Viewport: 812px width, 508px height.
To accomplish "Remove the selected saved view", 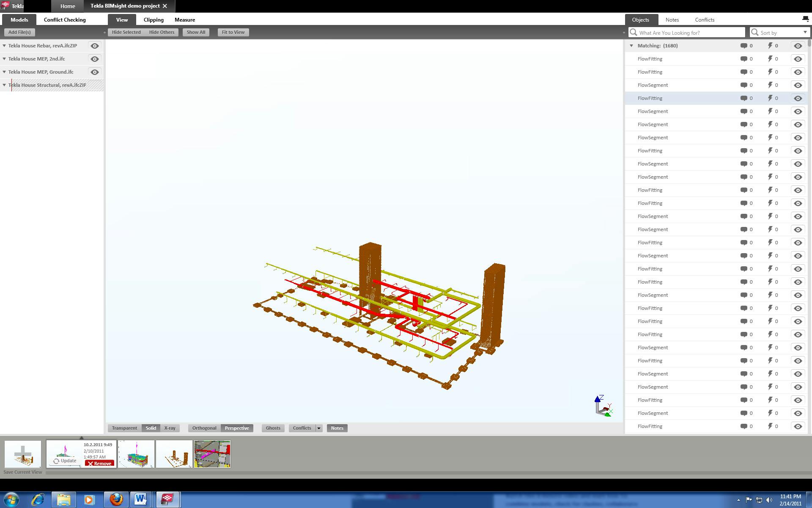I will [100, 464].
